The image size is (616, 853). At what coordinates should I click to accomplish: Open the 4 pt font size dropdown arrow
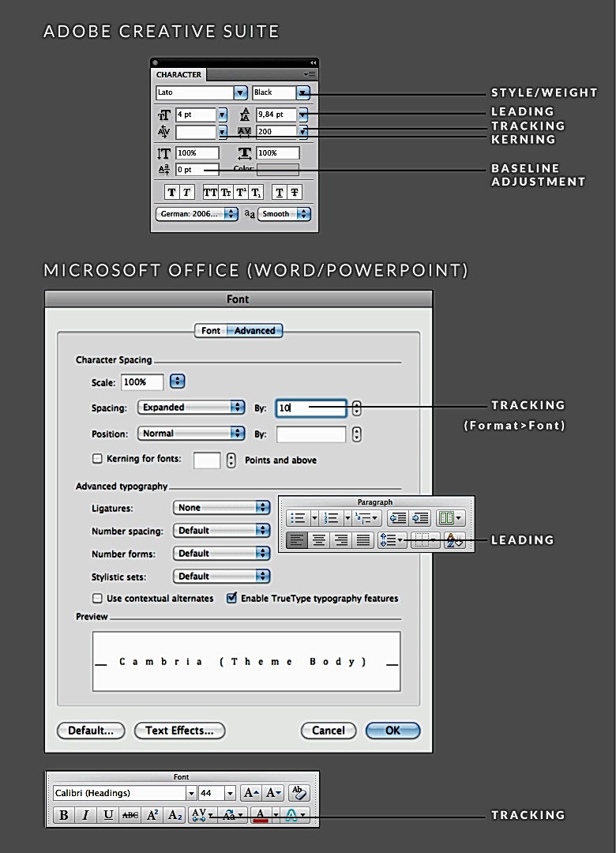tap(222, 115)
